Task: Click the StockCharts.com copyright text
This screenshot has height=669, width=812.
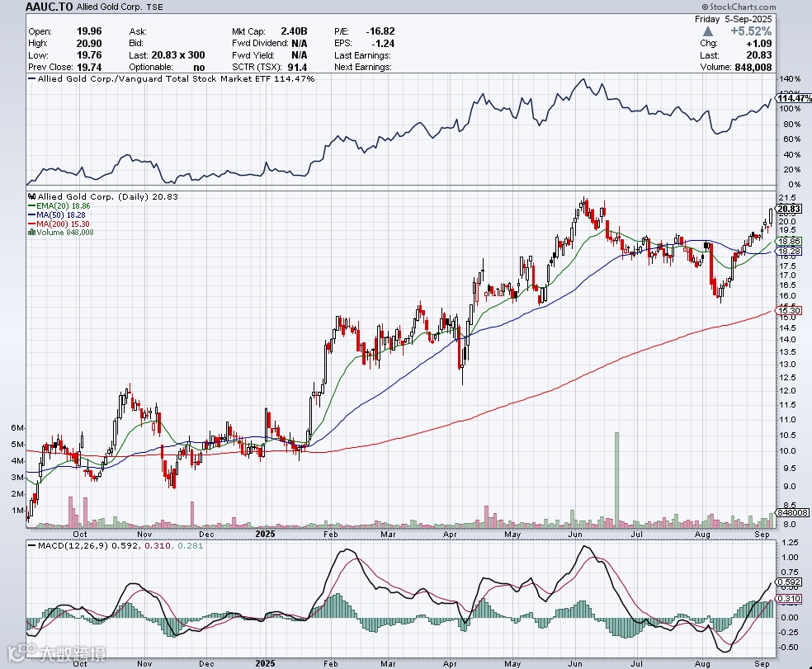Action: coord(739,7)
